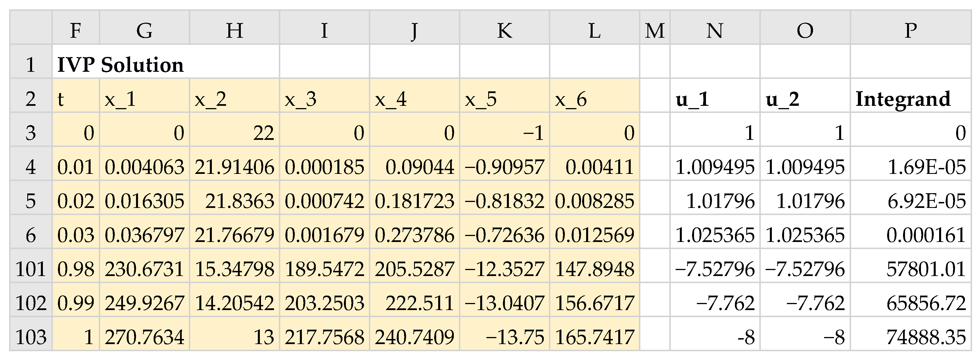Image resolution: width=980 pixels, height=358 pixels.
Task: Select cell with value 65856.72
Action: coord(910,303)
